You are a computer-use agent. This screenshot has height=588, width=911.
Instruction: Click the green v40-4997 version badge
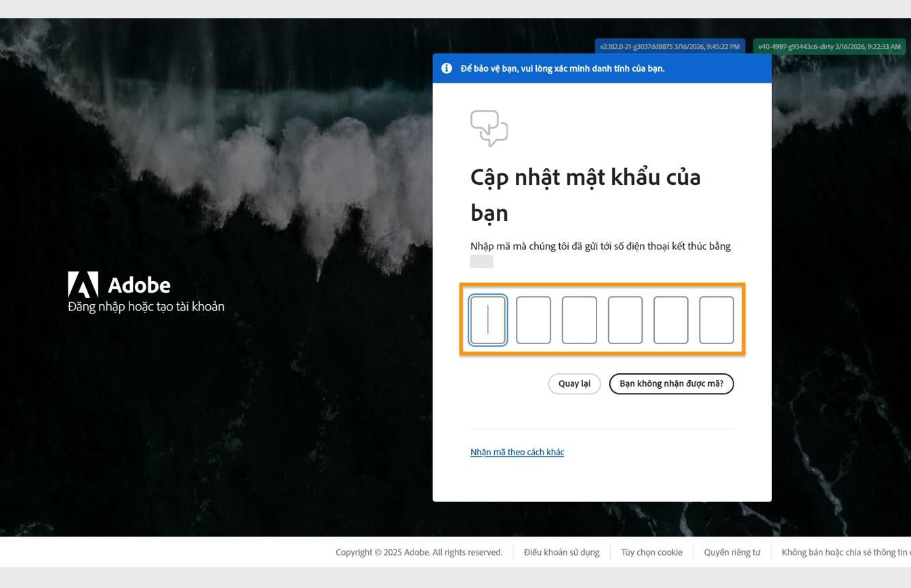(x=828, y=47)
